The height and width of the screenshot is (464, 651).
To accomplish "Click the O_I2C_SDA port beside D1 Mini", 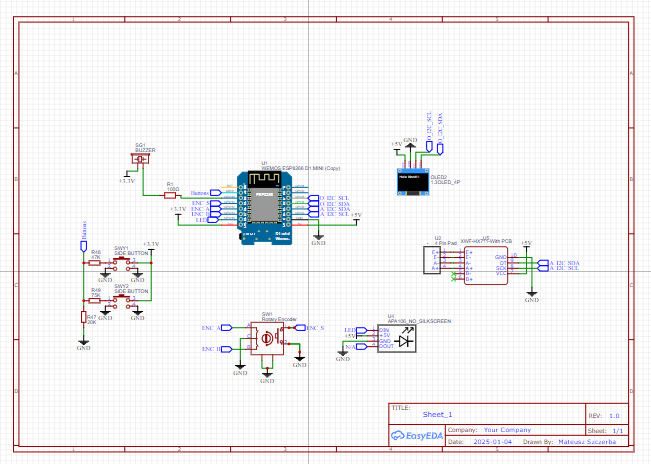I will (x=313, y=203).
